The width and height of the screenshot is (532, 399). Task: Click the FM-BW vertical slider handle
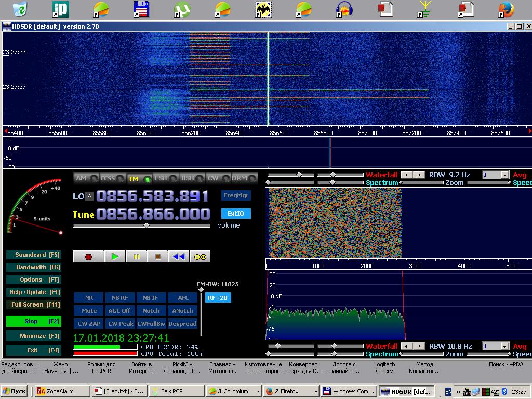(x=201, y=290)
